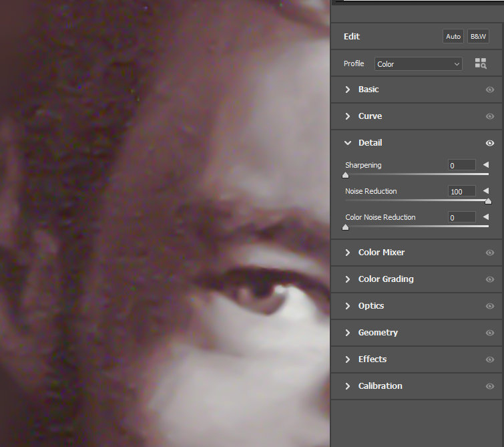Screen dimensions: 504x447
Task: Click the Edit heading text
Action: coord(352,36)
